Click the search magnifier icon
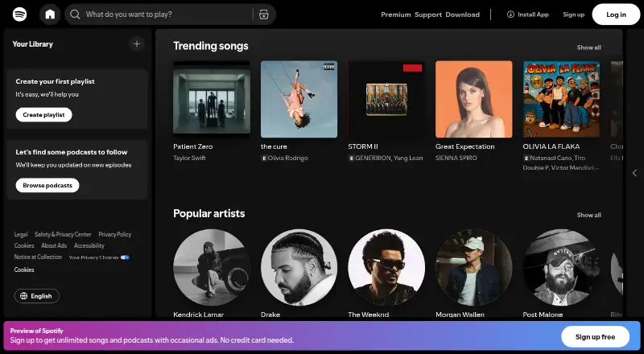Image resolution: width=644 pixels, height=354 pixels. tap(75, 14)
